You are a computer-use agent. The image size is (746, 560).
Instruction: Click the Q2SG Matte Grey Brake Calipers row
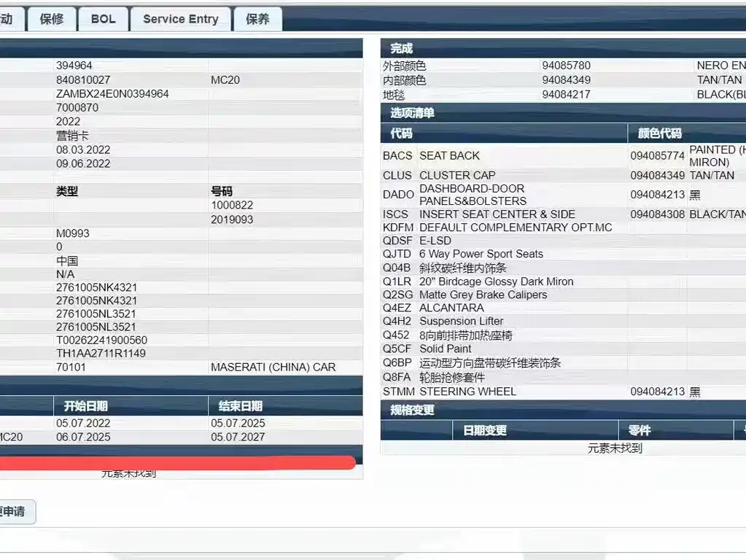tap(483, 295)
